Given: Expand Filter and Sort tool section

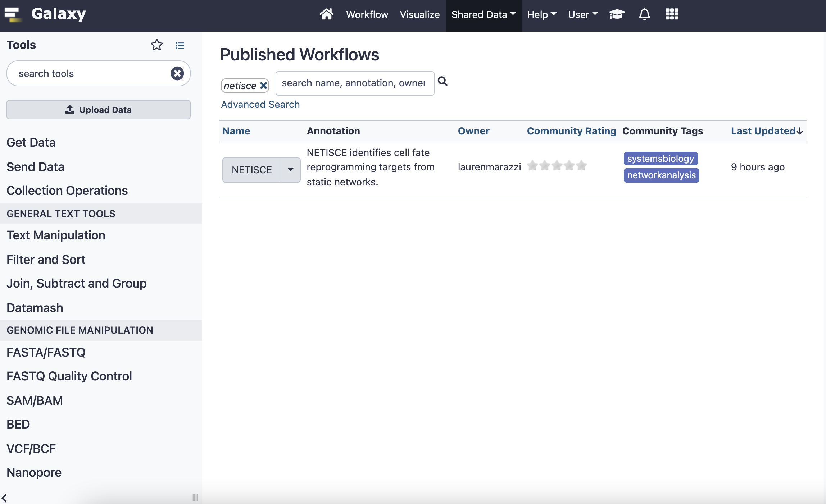Looking at the screenshot, I should point(46,260).
